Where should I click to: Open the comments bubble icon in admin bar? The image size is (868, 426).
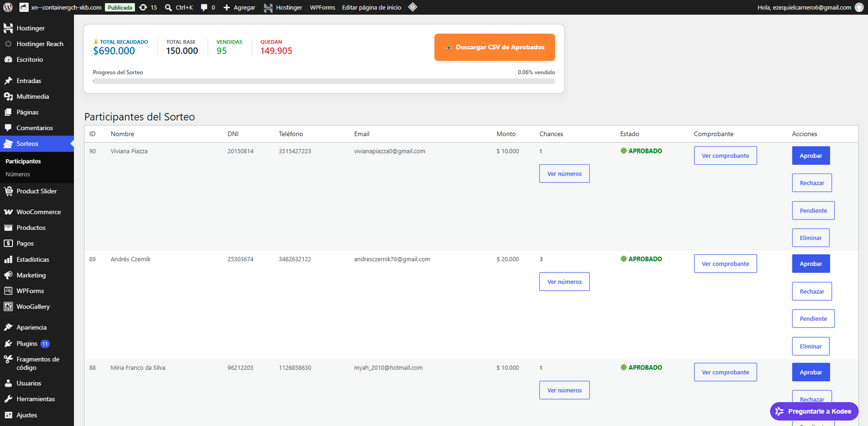(x=204, y=8)
